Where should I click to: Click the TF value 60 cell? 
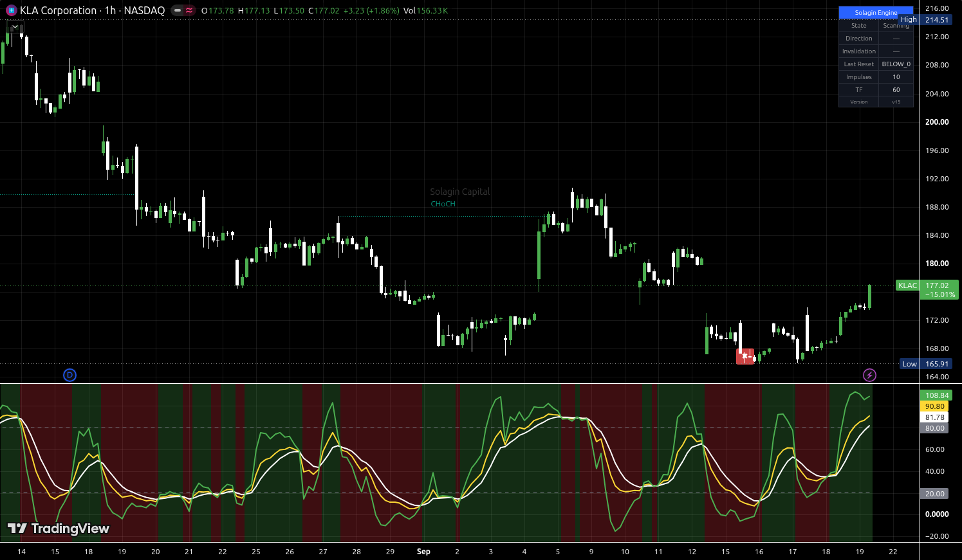896,90
